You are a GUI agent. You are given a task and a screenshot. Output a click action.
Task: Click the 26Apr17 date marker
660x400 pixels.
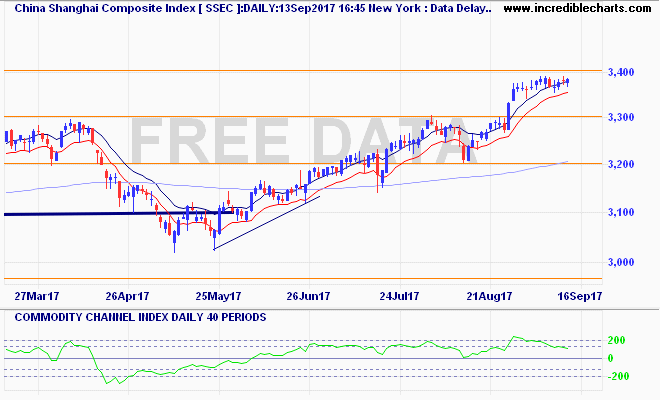[128, 296]
